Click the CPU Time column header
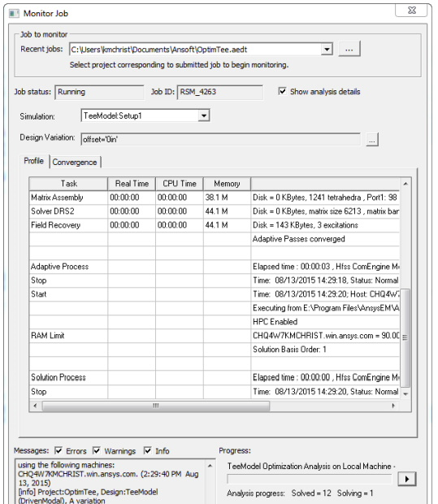The height and width of the screenshot is (504, 438). [x=180, y=184]
